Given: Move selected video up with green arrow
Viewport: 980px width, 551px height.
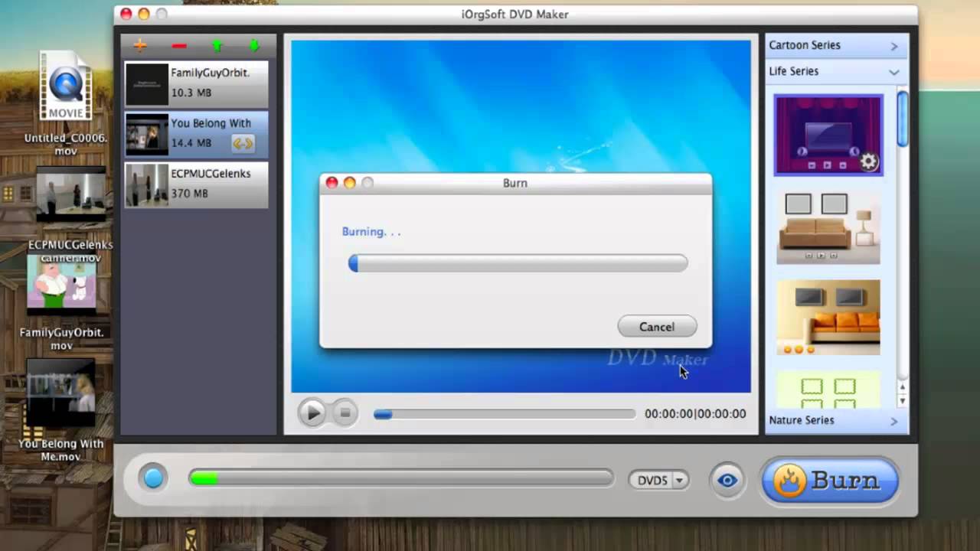Looking at the screenshot, I should (217, 46).
